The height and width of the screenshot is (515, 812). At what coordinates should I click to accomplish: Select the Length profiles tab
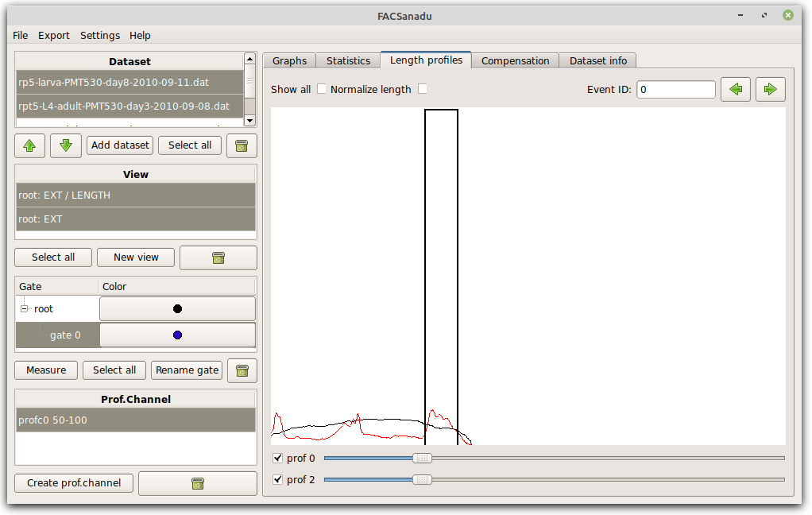(426, 60)
